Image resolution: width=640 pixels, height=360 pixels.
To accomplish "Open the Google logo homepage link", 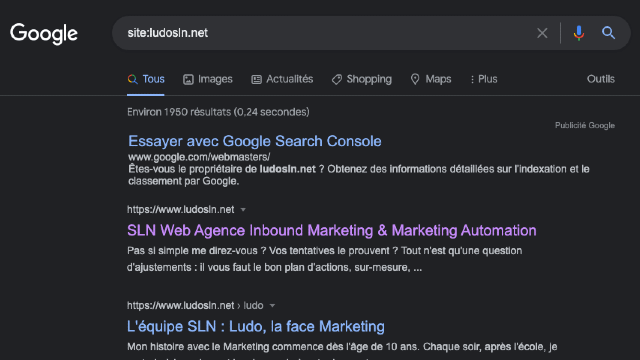I will (44, 33).
